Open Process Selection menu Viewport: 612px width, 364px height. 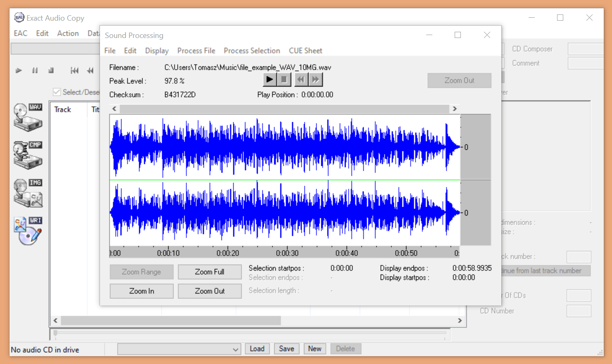252,50
